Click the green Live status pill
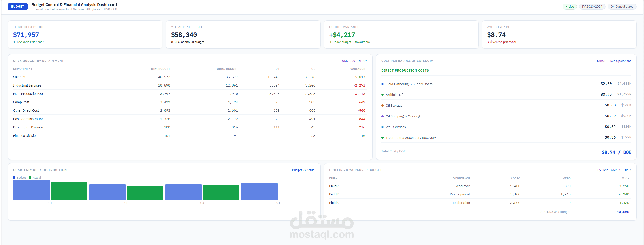The image size is (644, 245). pyautogui.click(x=569, y=6)
